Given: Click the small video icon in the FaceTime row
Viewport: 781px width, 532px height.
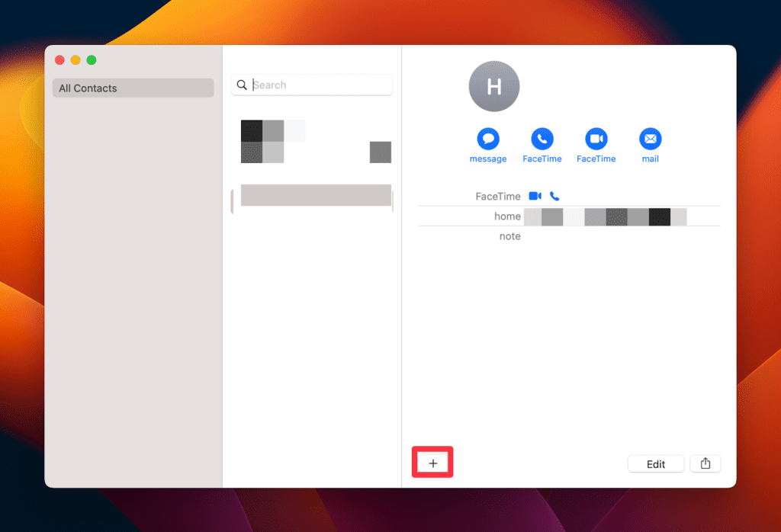Looking at the screenshot, I should tap(535, 196).
